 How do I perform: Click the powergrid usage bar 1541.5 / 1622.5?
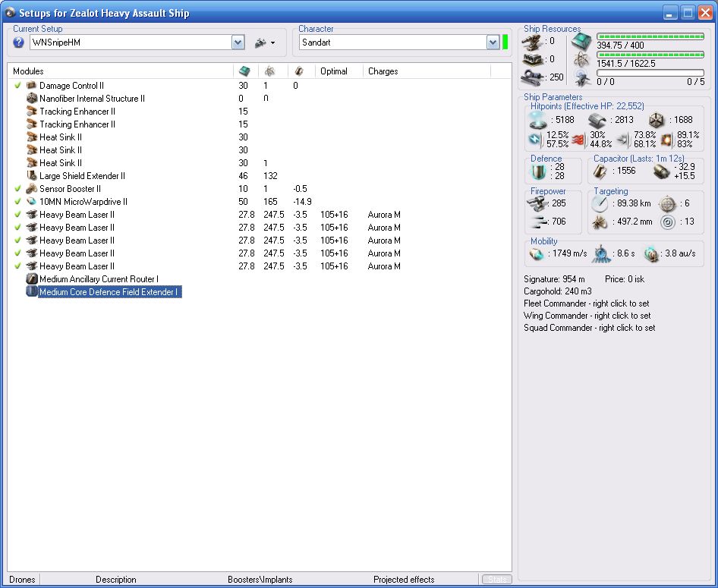pyautogui.click(x=650, y=55)
